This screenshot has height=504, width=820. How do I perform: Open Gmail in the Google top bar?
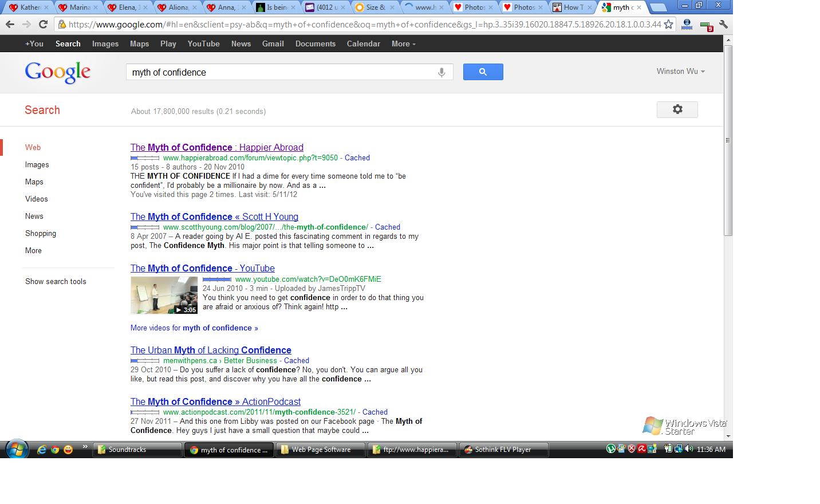pyautogui.click(x=273, y=44)
